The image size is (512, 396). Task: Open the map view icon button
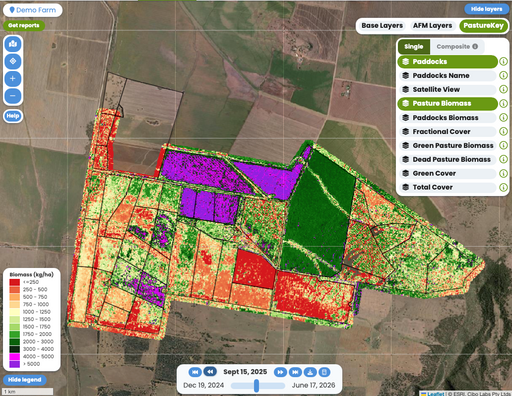13,44
